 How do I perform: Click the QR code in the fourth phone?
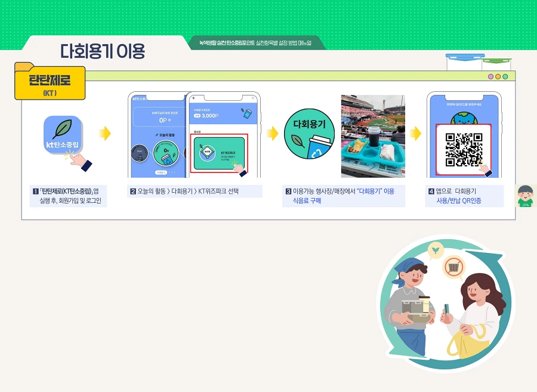coord(464,149)
